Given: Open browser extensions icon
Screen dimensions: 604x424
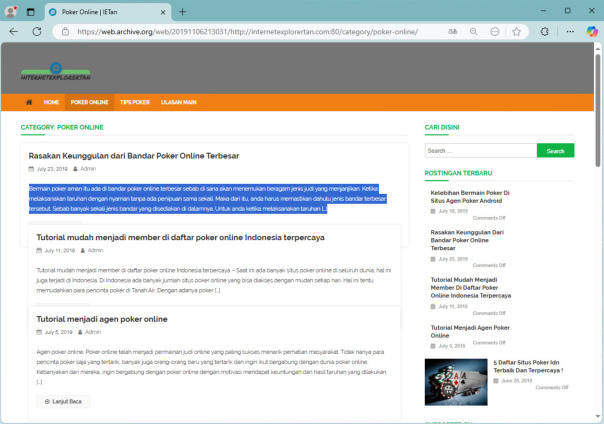Looking at the screenshot, I should click(544, 32).
